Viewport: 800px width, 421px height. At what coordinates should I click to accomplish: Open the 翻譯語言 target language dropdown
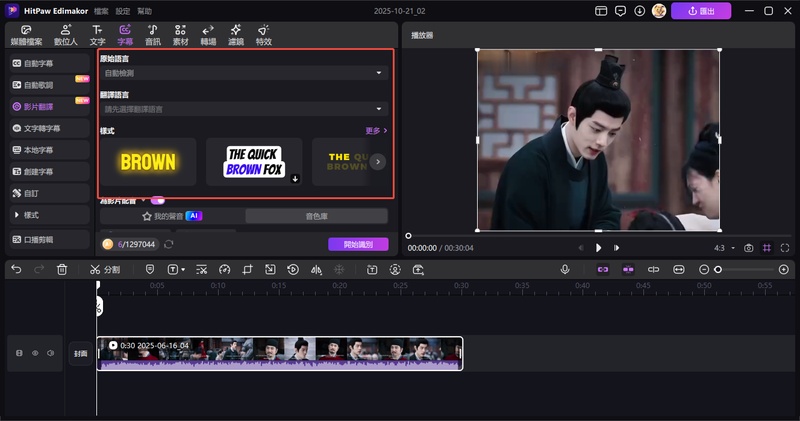coord(245,108)
